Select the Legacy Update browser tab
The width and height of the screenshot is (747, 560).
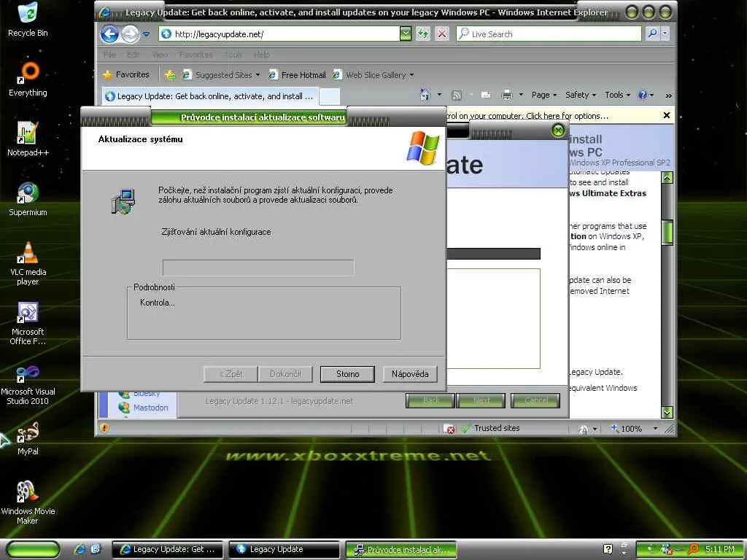209,96
